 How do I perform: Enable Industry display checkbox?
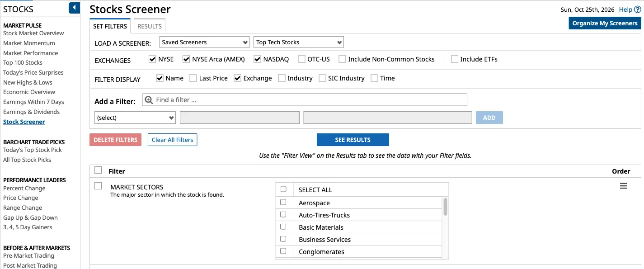[x=282, y=78]
